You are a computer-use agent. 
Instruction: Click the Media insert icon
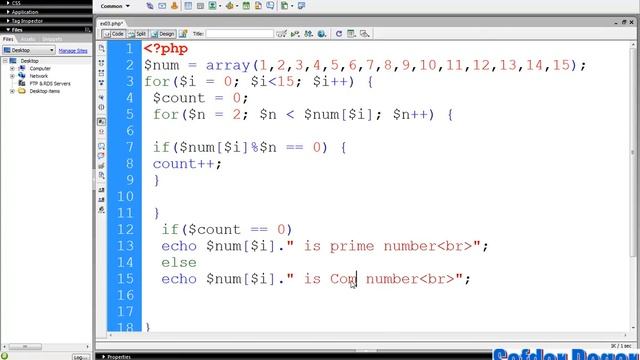(x=229, y=6)
